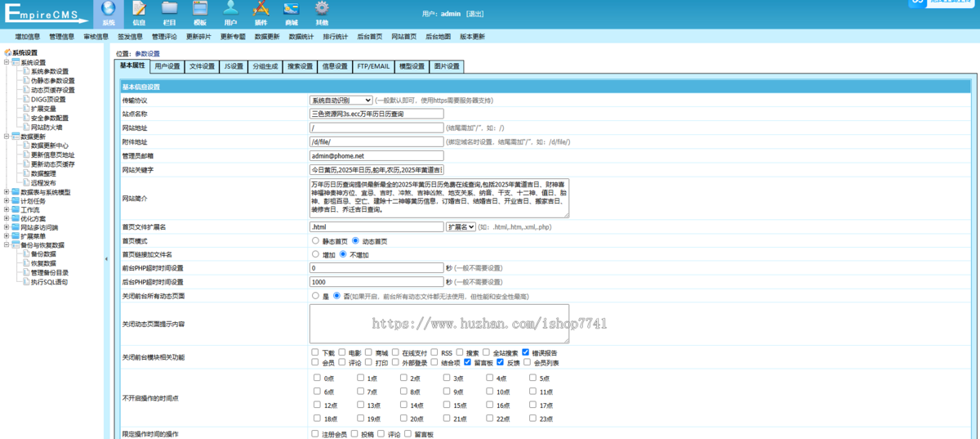Open the 插件 plugin icon
This screenshot has height=439, width=980.
click(261, 9)
